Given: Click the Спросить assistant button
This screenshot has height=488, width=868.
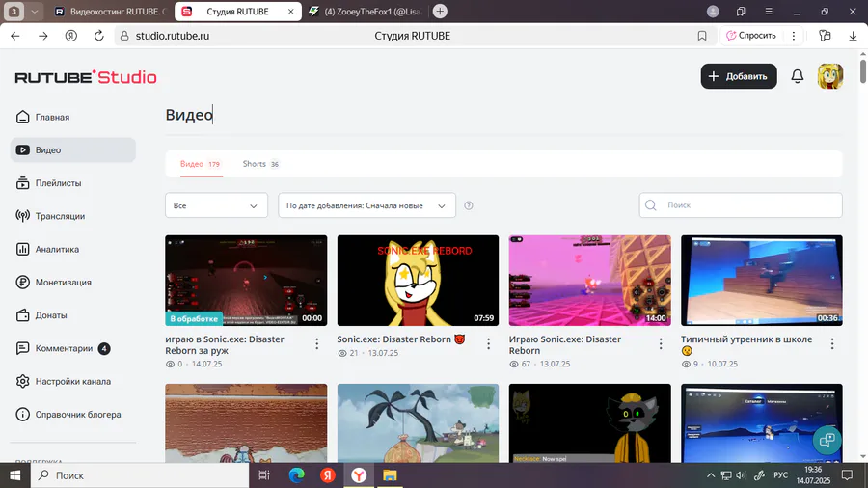Looking at the screenshot, I should click(750, 36).
